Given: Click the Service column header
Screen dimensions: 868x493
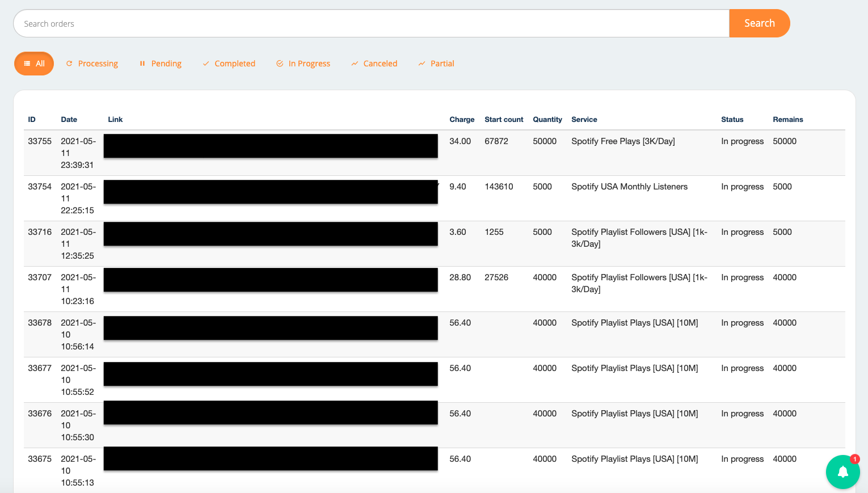Looking at the screenshot, I should (x=584, y=119).
